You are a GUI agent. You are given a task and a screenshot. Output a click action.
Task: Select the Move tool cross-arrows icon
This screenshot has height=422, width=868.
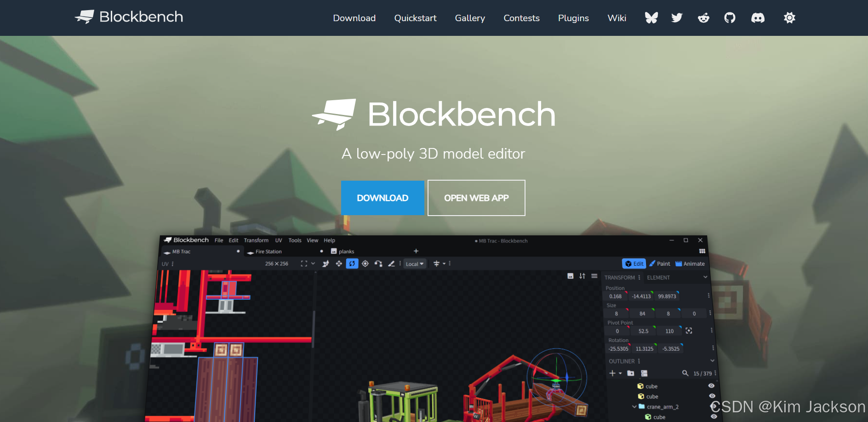click(x=339, y=263)
